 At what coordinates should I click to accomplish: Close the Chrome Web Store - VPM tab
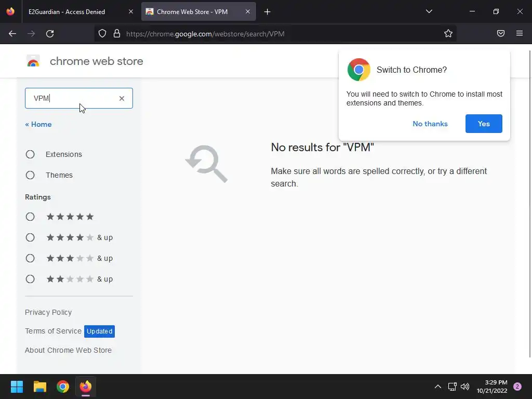[x=248, y=11]
